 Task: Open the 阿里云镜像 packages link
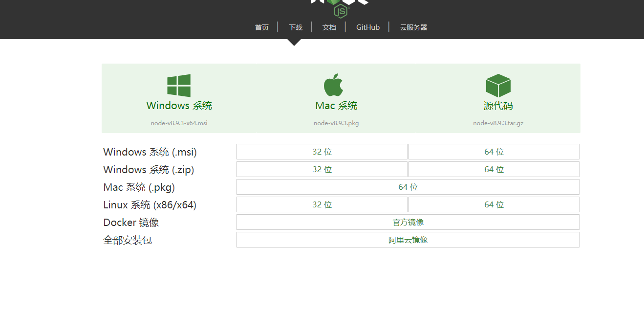(x=408, y=240)
